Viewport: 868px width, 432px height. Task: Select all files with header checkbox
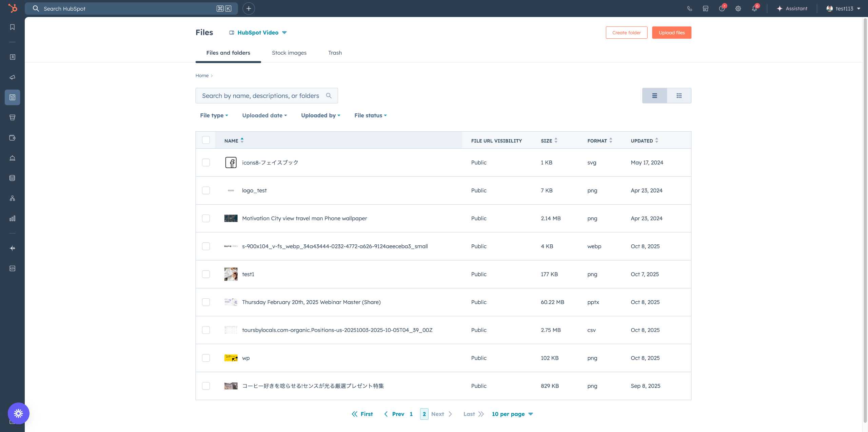pyautogui.click(x=206, y=140)
